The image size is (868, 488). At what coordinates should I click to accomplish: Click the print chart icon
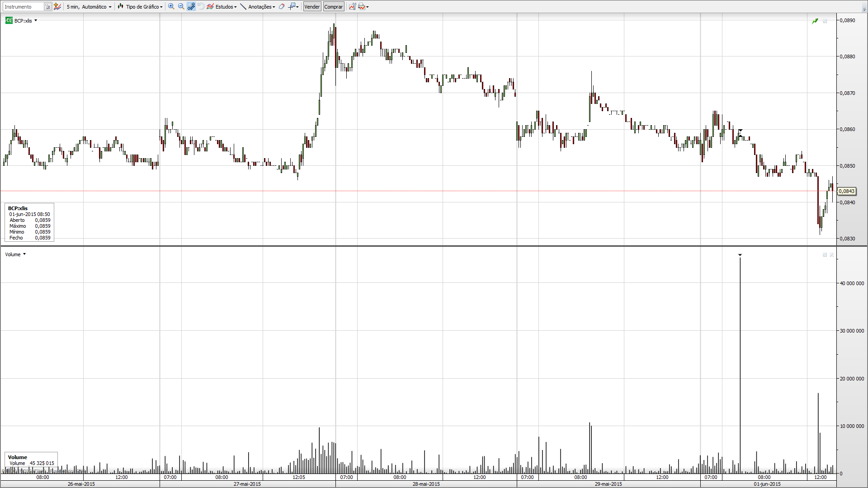pos(362,7)
